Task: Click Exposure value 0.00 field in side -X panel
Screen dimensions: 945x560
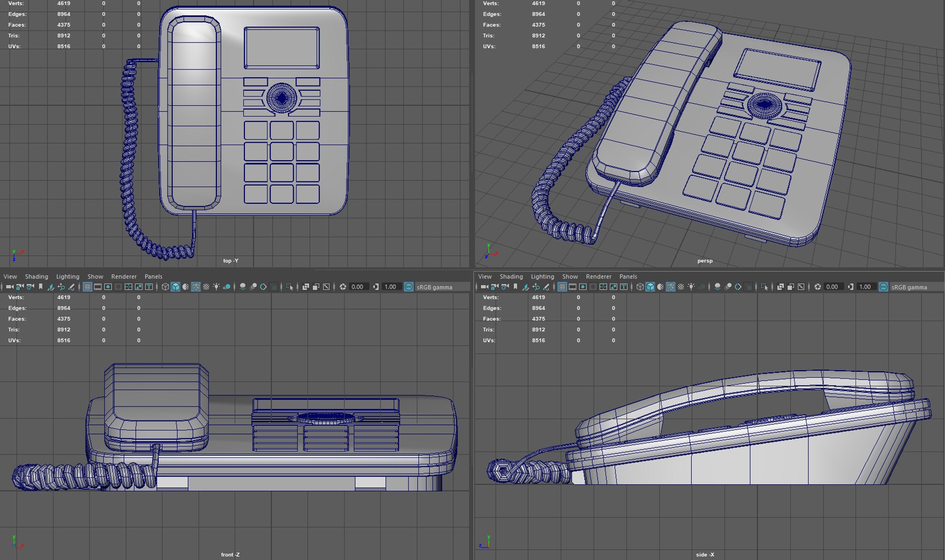Action: (x=834, y=287)
